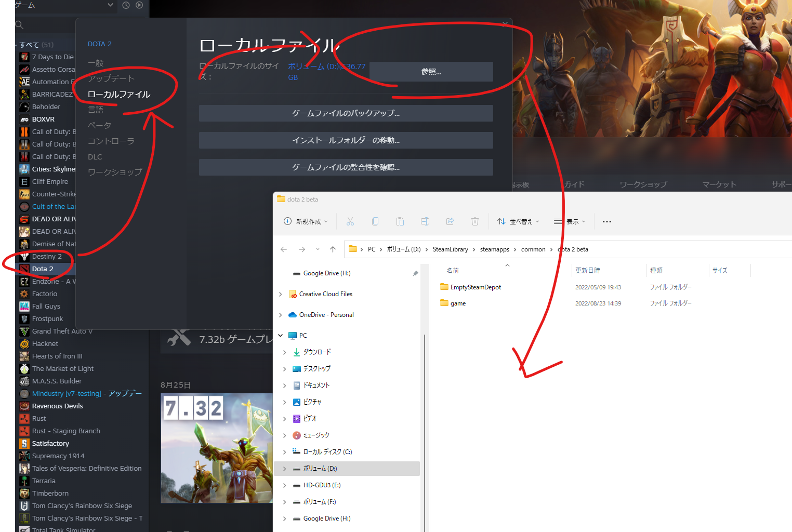Click the 参照... browse button
The width and height of the screenshot is (792, 532).
point(431,71)
